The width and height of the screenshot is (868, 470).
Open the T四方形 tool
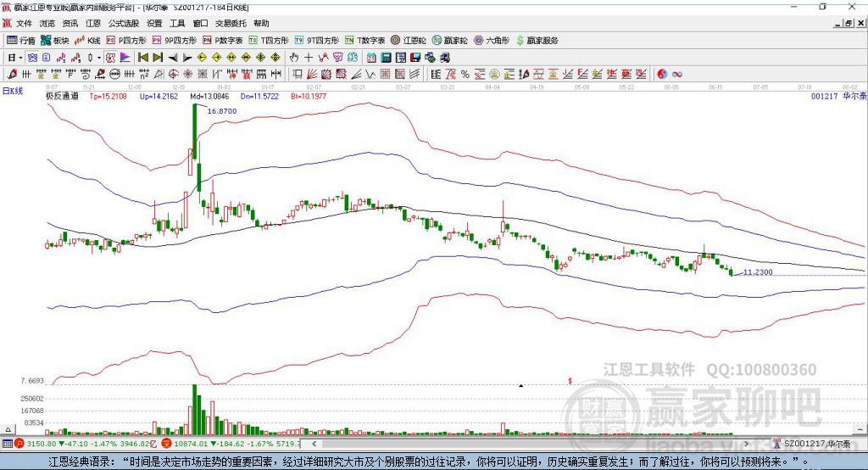pyautogui.click(x=269, y=41)
